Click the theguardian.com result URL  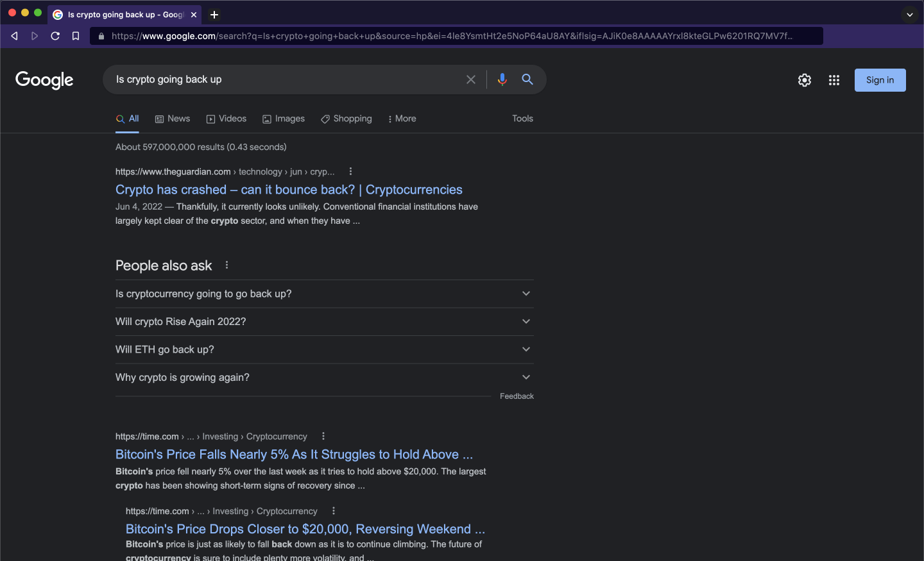pyautogui.click(x=225, y=172)
